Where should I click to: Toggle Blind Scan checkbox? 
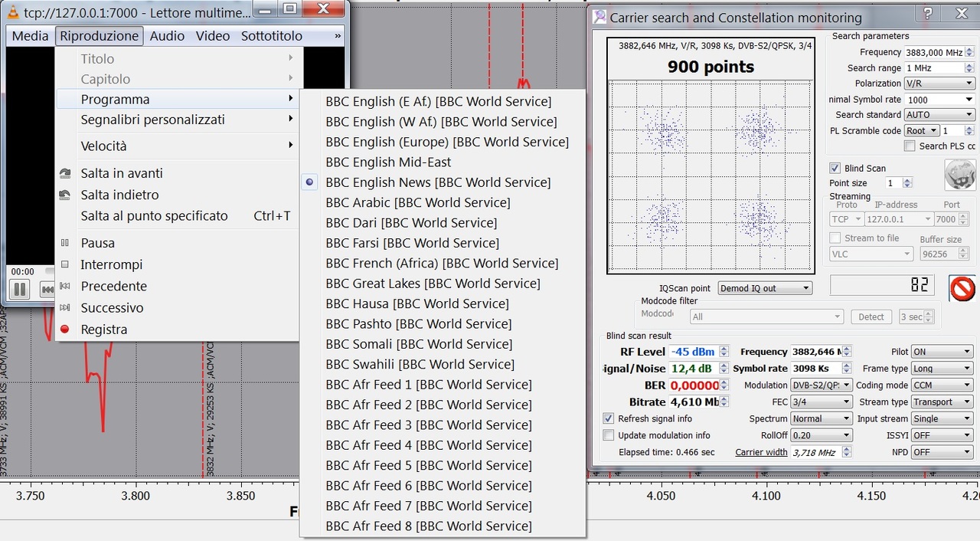(x=835, y=169)
